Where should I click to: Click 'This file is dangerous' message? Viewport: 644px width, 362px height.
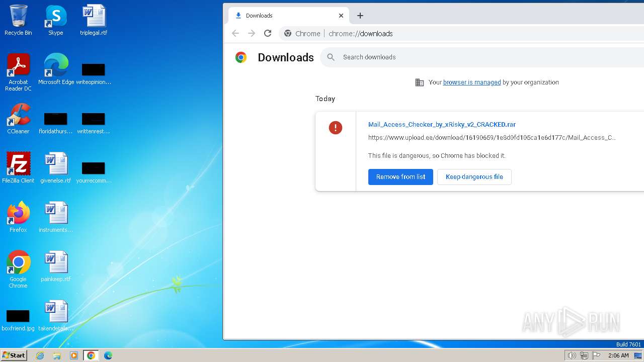tap(437, 156)
